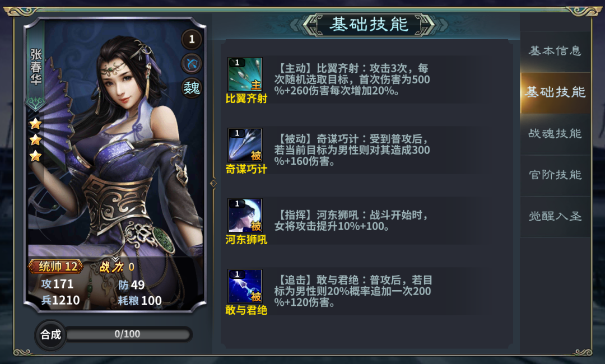Viewport: 605px width, 364px height.
Task: Click the 统帅 12 leadership badge
Action: point(56,267)
